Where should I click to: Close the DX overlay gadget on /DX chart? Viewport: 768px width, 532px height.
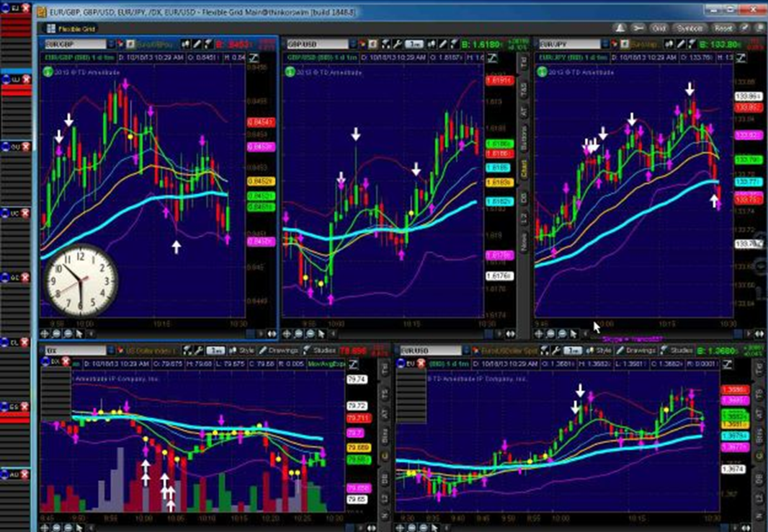65,361
